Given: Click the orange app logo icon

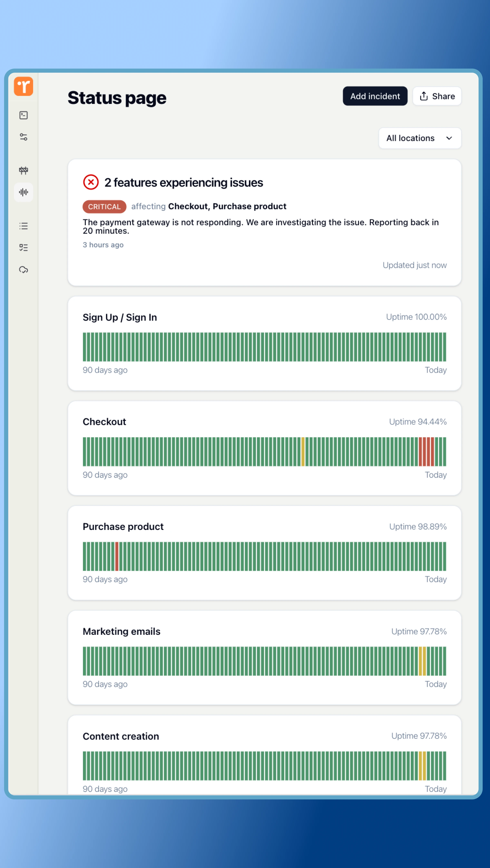Looking at the screenshot, I should pos(23,86).
